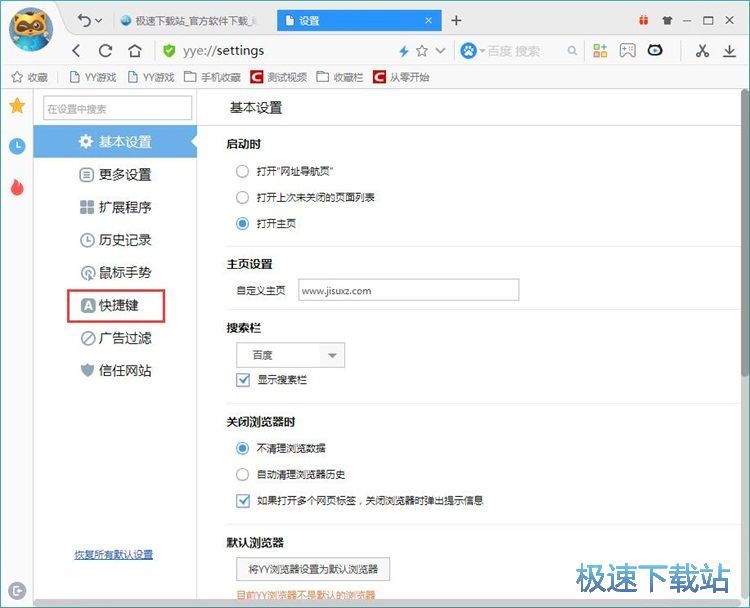Click the sidebar collapse icon at bottom
Viewport: 750px width, 608px height.
17,590
